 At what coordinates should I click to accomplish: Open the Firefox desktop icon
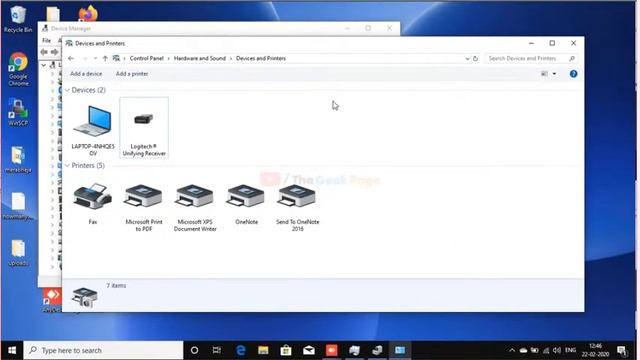[88, 13]
